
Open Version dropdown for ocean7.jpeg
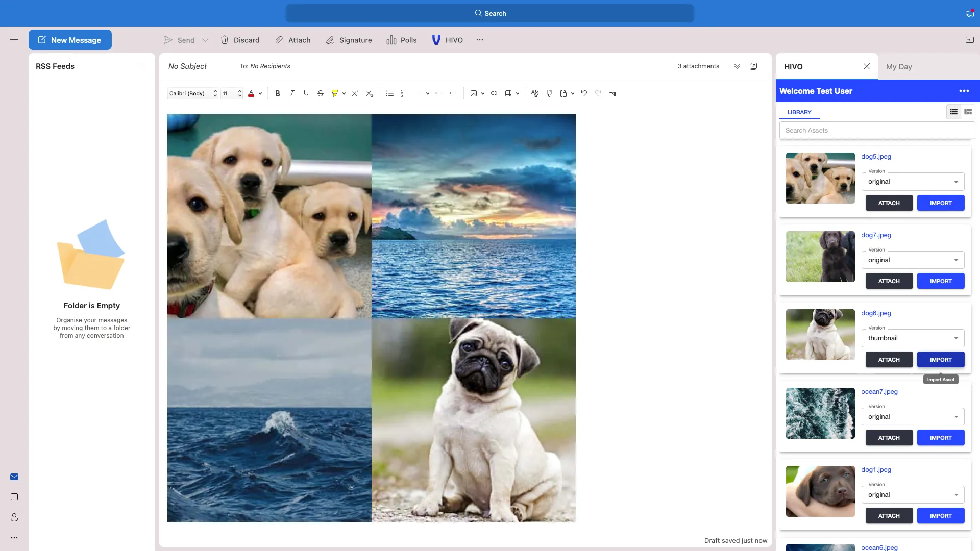coord(913,417)
